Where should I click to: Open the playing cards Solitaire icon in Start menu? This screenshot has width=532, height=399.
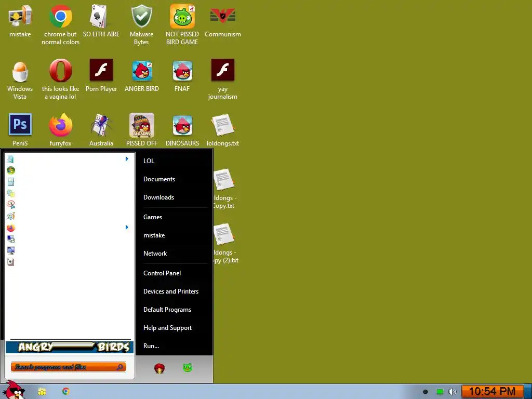[10, 262]
